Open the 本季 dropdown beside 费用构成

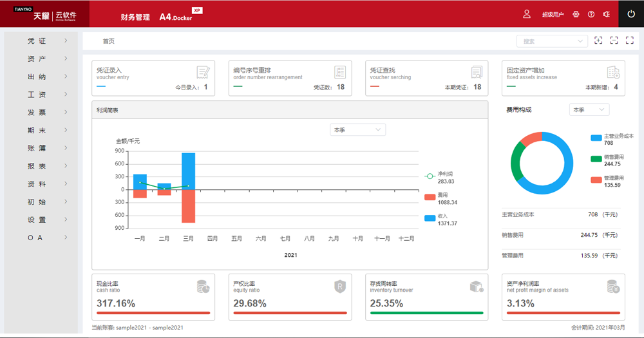(x=589, y=110)
